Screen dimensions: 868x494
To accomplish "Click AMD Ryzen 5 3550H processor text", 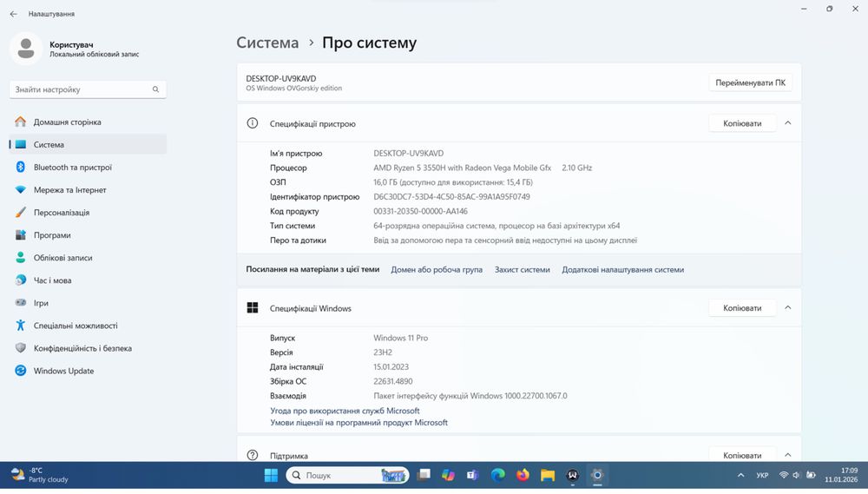I will (x=463, y=168).
